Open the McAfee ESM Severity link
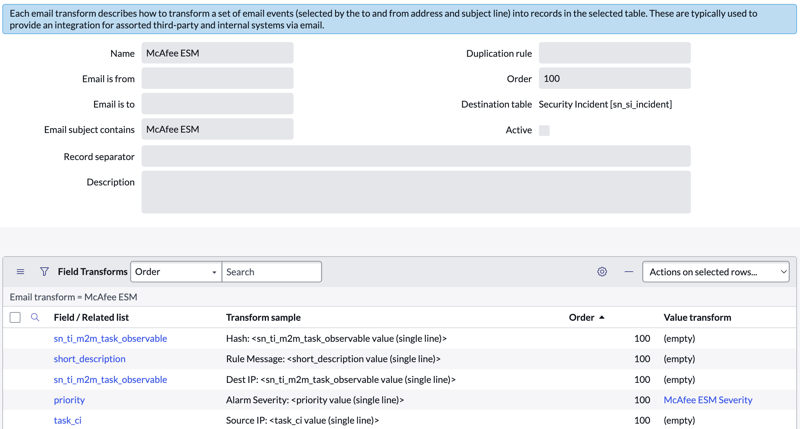800x429 pixels. click(x=708, y=400)
